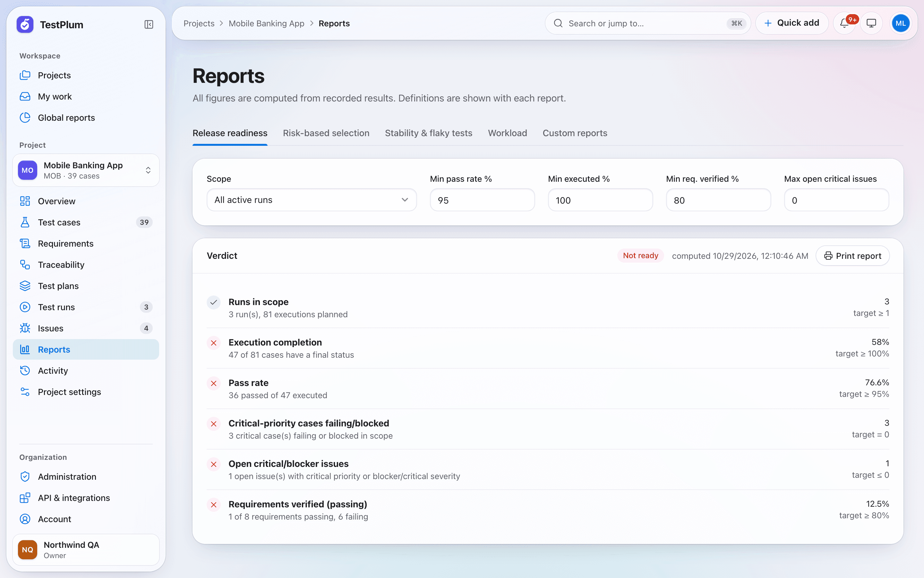The height and width of the screenshot is (578, 924).
Task: Click Min pass rate % field
Action: (x=482, y=200)
